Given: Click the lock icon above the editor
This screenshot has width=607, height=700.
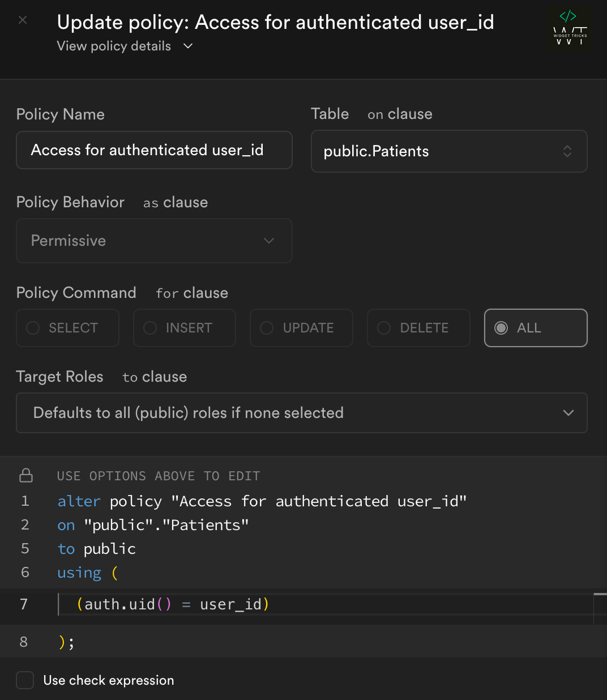Looking at the screenshot, I should click(x=26, y=475).
